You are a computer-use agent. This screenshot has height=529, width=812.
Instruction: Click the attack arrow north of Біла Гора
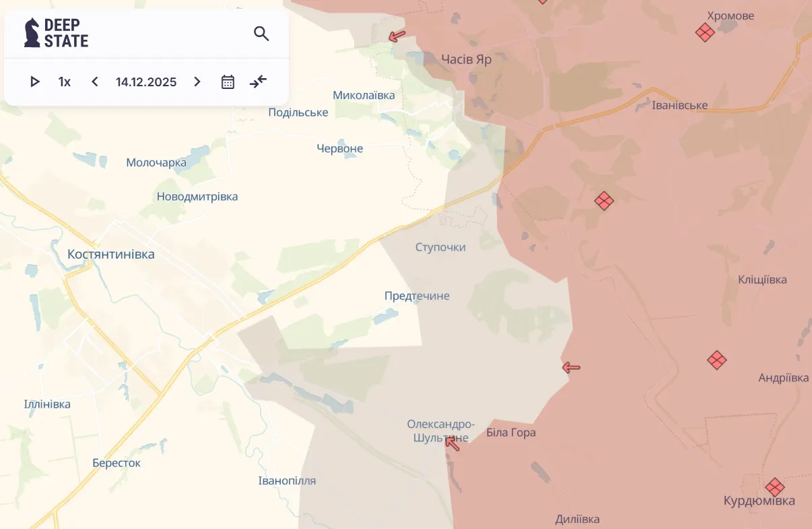click(571, 367)
